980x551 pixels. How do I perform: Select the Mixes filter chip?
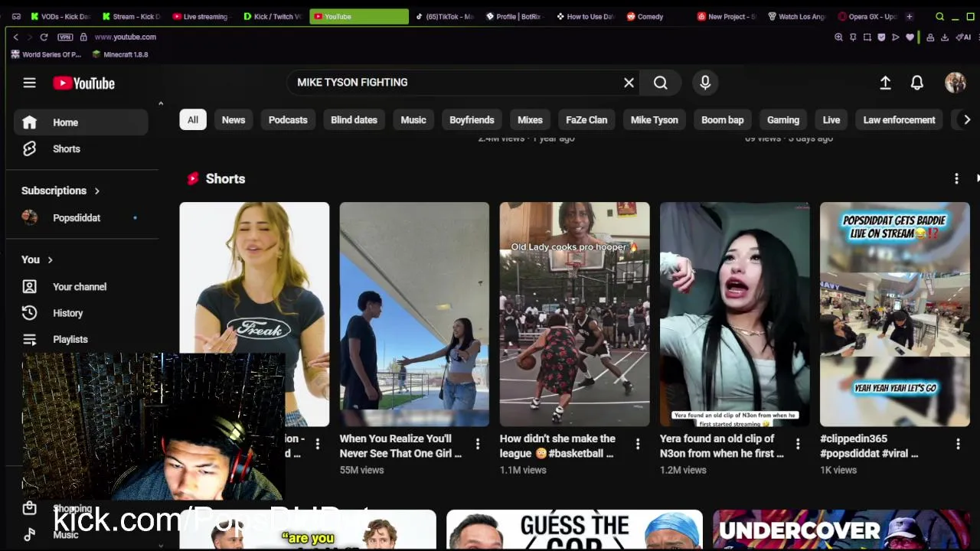point(530,119)
